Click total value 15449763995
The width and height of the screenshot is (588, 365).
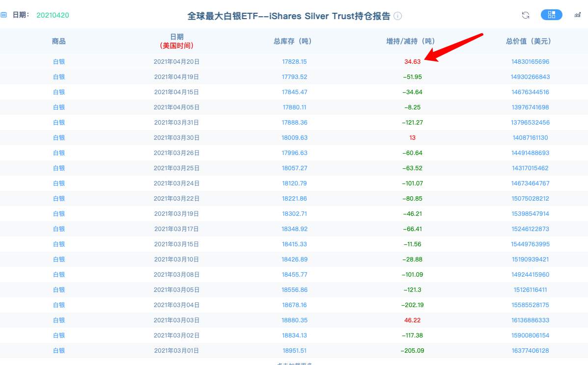[x=530, y=244]
